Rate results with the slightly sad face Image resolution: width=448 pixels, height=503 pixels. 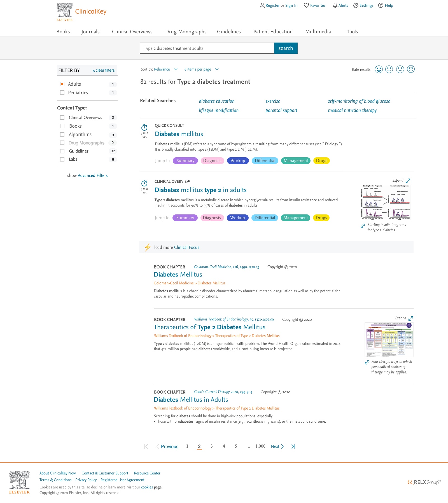[x=400, y=69]
